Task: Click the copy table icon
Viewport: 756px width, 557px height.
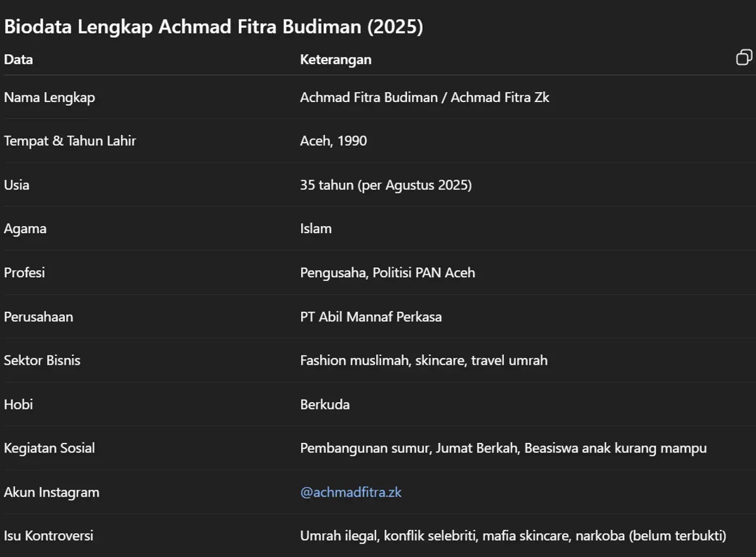Action: pyautogui.click(x=744, y=57)
